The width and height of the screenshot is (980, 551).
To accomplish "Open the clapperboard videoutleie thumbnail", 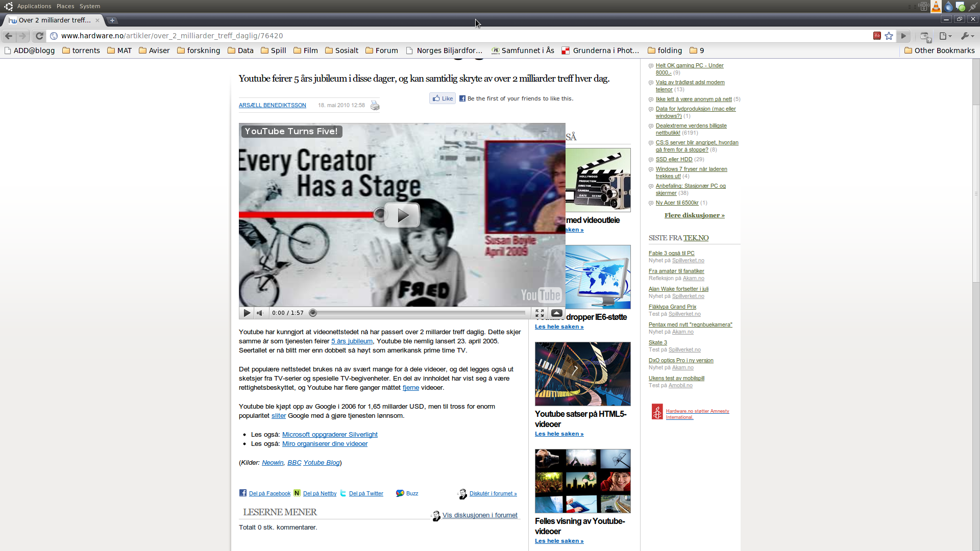I will 598,180.
